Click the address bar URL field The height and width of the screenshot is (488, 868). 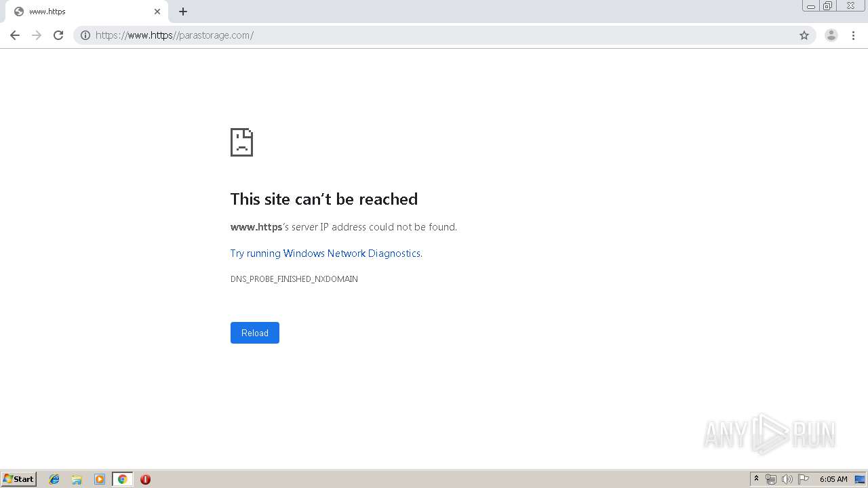pyautogui.click(x=444, y=35)
